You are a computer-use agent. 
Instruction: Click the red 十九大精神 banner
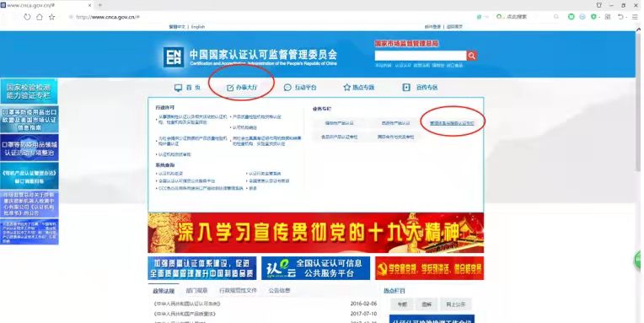tap(315, 233)
